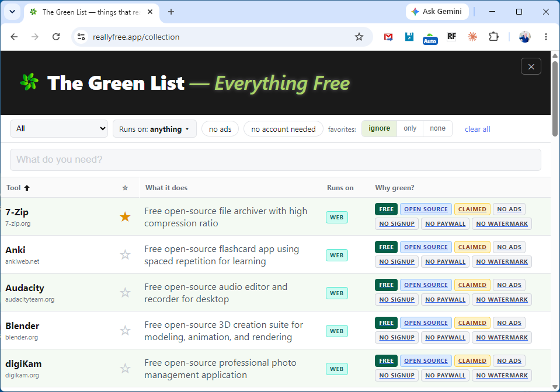This screenshot has width=560, height=392.
Task: Open the All category dropdown
Action: coord(59,129)
